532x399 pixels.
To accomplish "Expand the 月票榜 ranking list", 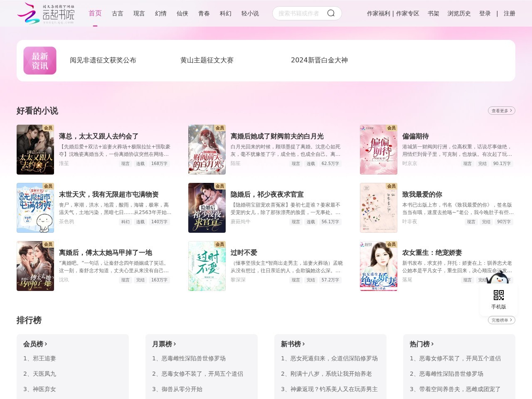I will pyautogui.click(x=164, y=344).
